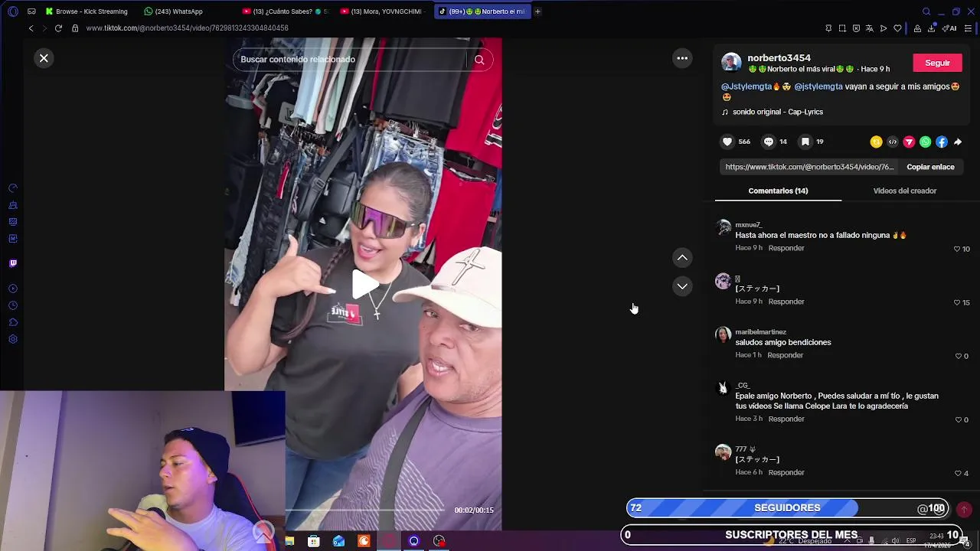Reload the page with refresh icon

point(58,28)
